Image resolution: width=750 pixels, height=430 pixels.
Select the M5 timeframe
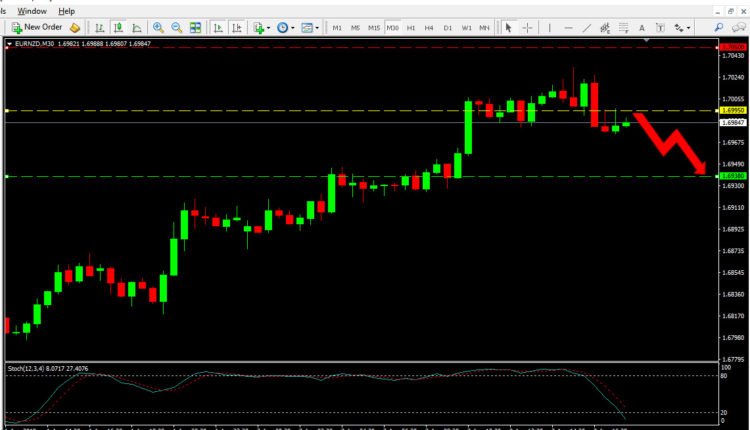(355, 28)
